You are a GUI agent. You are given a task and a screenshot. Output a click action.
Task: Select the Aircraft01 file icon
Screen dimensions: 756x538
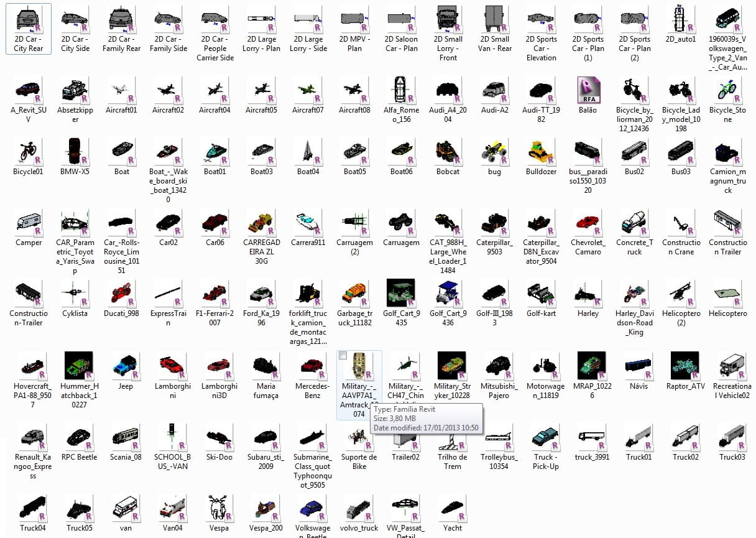122,91
